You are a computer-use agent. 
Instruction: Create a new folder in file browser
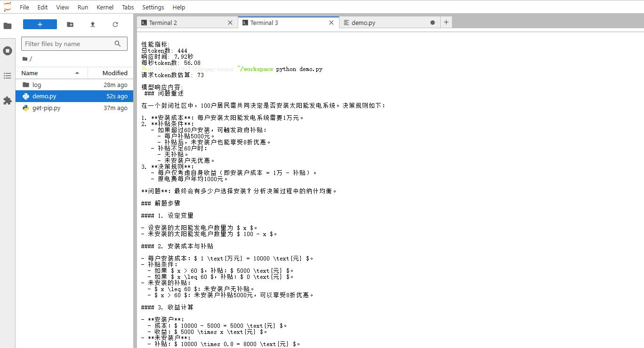click(x=70, y=24)
